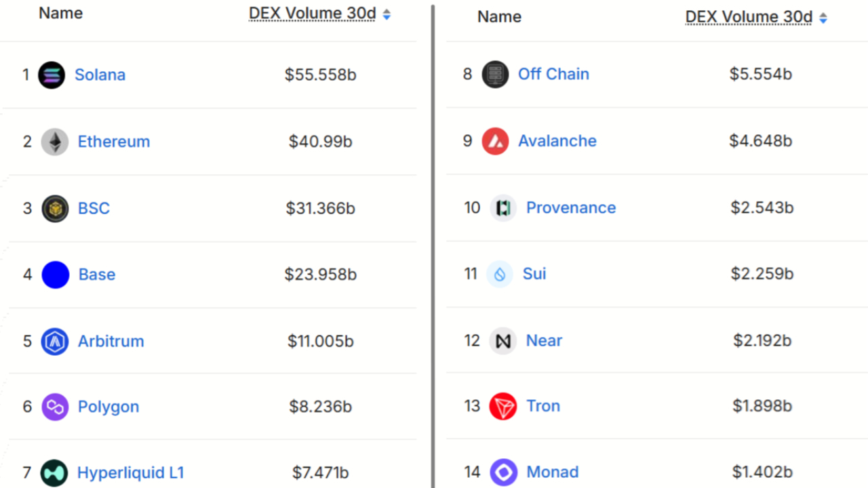Viewport: 868px width, 488px height.
Task: Click the Tron red logo icon
Action: [x=503, y=406]
